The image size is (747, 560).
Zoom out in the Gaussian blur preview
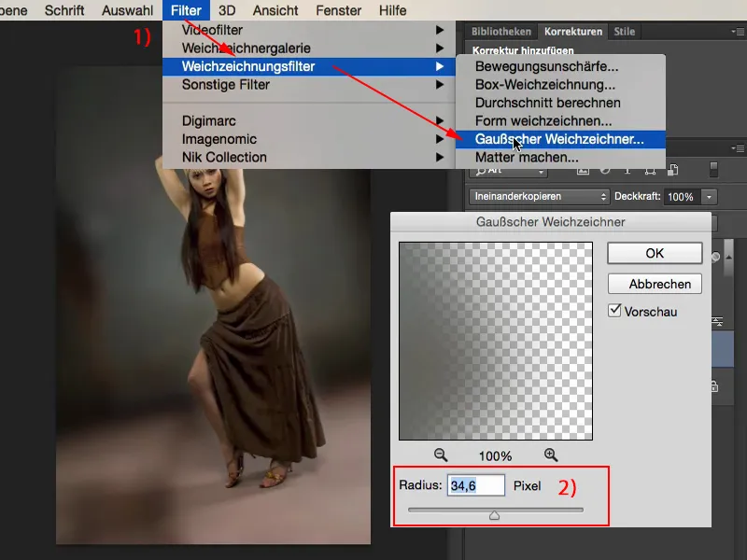[x=441, y=455]
